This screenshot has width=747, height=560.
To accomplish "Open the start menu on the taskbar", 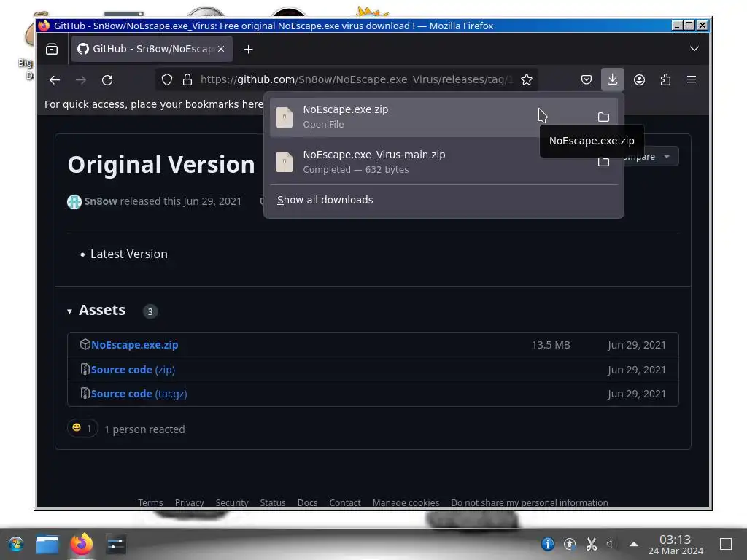I will 16,544.
